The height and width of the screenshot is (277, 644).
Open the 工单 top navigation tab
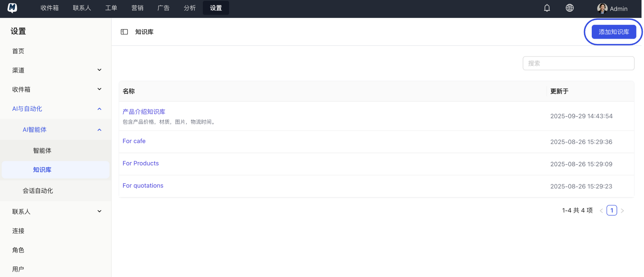[x=111, y=8]
